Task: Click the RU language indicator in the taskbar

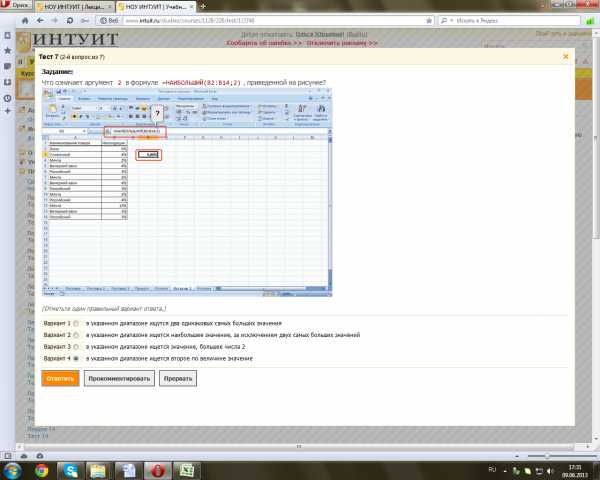Action: tap(492, 469)
